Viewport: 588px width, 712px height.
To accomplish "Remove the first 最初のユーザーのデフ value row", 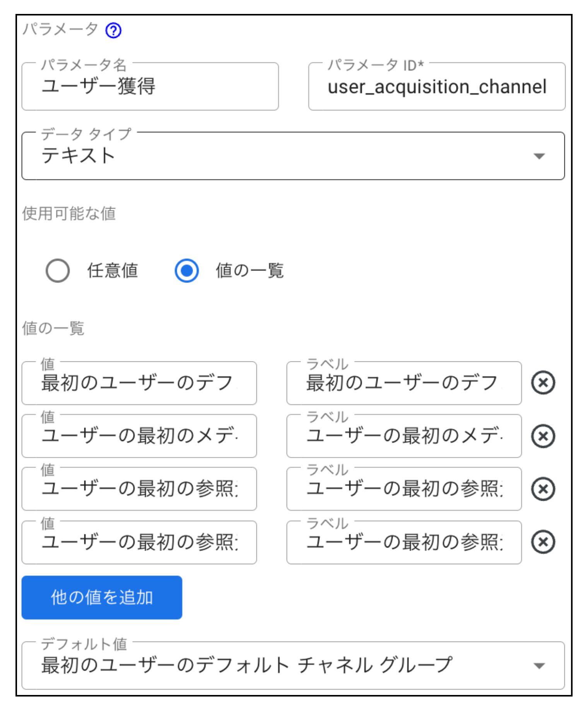I will point(543,383).
